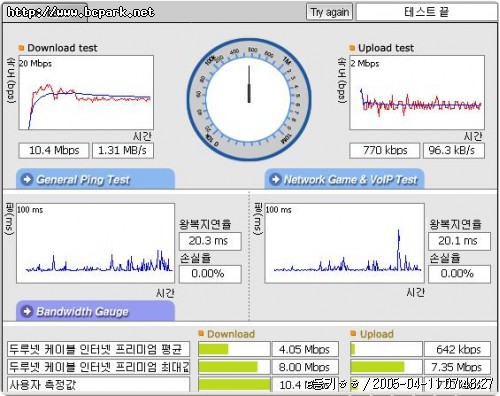This screenshot has height=396, width=500.
Task: Click the orange bullet beside bandwidth Download heading
Action: click(201, 333)
